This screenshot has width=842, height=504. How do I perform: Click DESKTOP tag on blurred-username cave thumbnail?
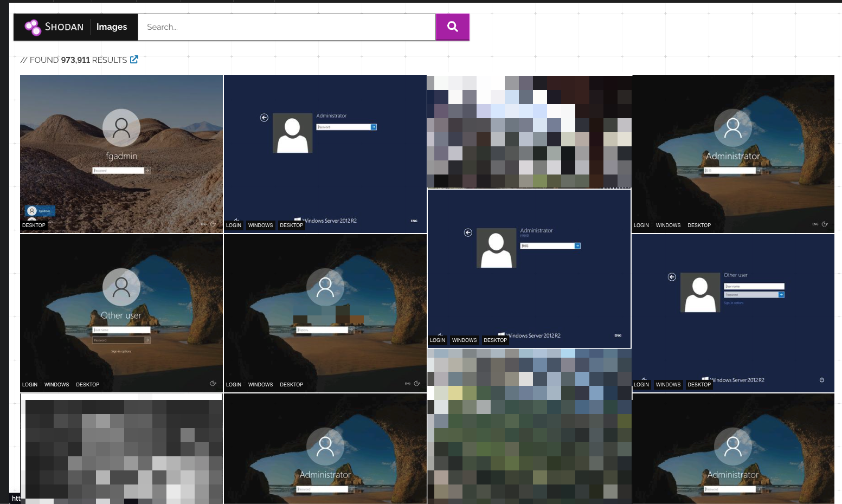click(x=292, y=385)
